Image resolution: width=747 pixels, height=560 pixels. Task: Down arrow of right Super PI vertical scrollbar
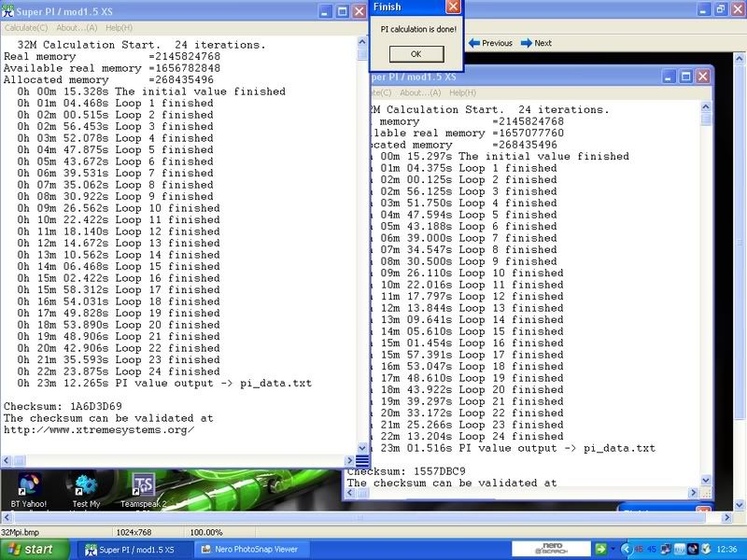[x=706, y=480]
